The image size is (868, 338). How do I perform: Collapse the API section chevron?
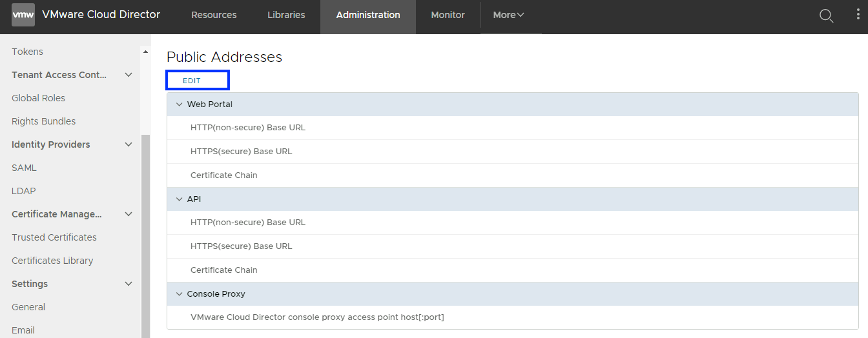coord(180,199)
